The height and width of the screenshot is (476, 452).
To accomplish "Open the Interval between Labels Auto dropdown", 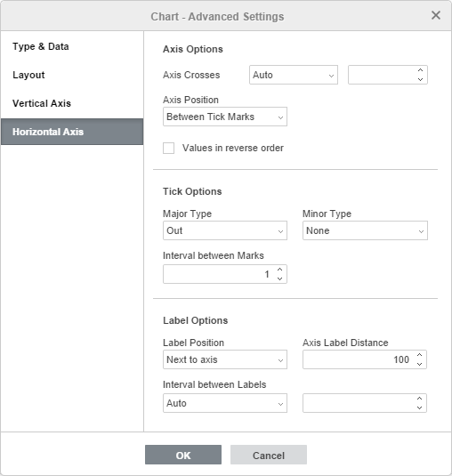I will 225,403.
